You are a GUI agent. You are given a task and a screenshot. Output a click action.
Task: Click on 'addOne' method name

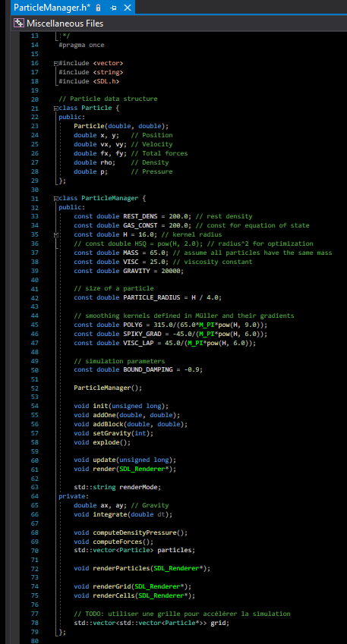click(x=105, y=415)
